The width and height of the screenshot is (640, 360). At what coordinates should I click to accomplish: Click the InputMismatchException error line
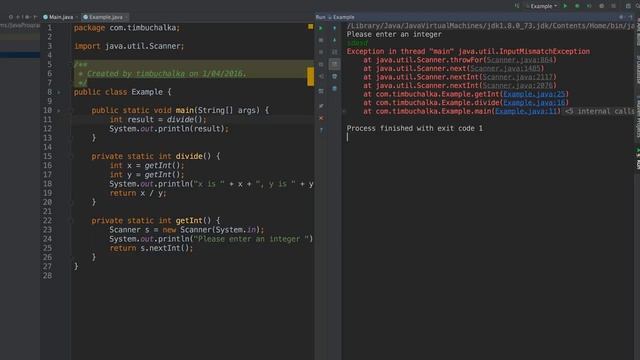pos(468,51)
